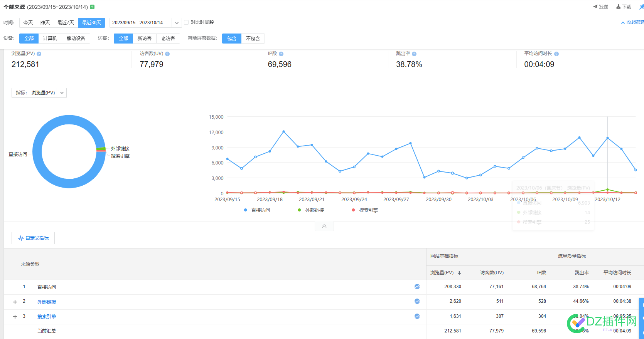Screen dimensions: 644x339
Task: Select 最近30天 time tab
Action: coord(91,23)
